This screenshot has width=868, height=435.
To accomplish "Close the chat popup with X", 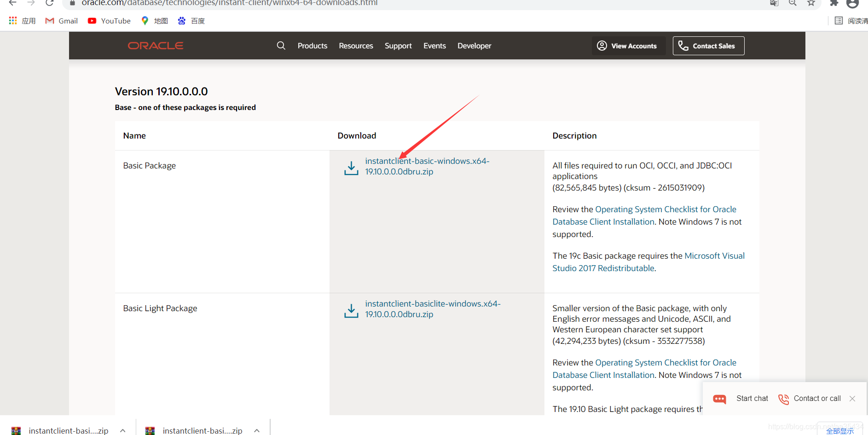I will [x=852, y=399].
